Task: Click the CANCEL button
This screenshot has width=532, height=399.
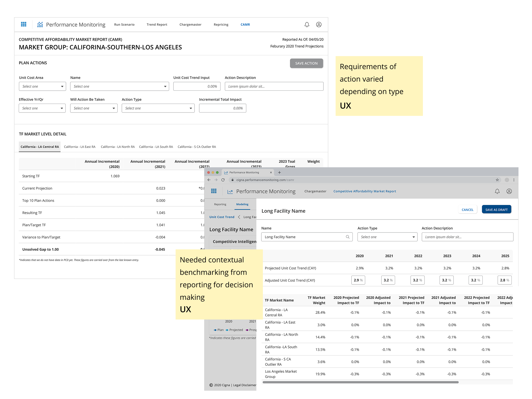Action: (467, 210)
